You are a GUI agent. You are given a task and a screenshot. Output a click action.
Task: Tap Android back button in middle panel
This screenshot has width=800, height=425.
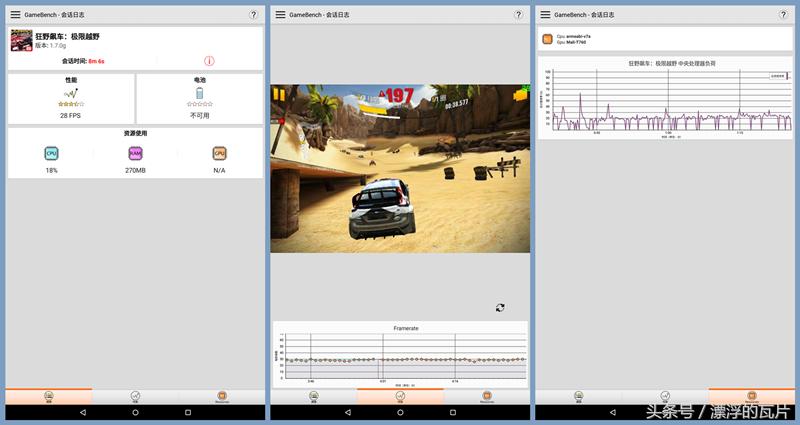[x=347, y=412]
